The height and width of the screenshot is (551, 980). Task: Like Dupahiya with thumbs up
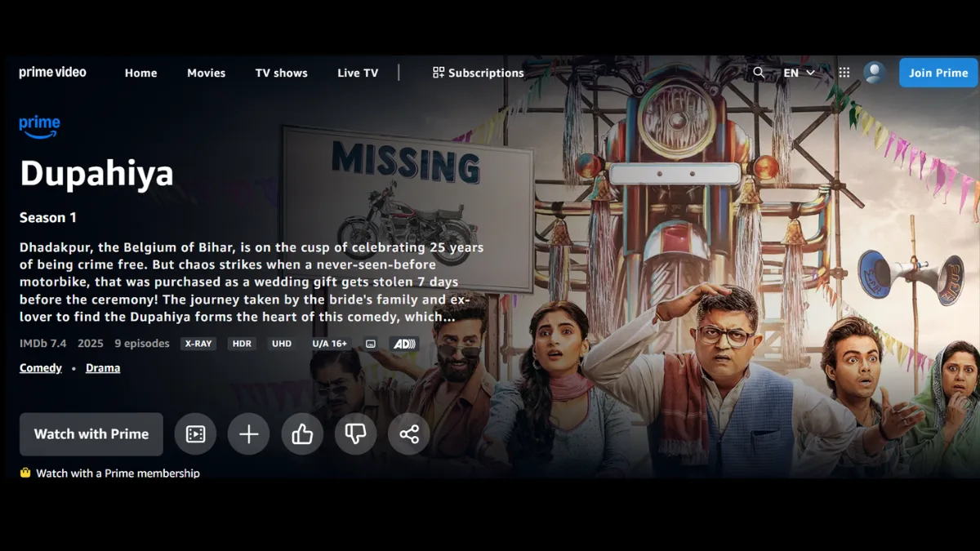click(302, 434)
